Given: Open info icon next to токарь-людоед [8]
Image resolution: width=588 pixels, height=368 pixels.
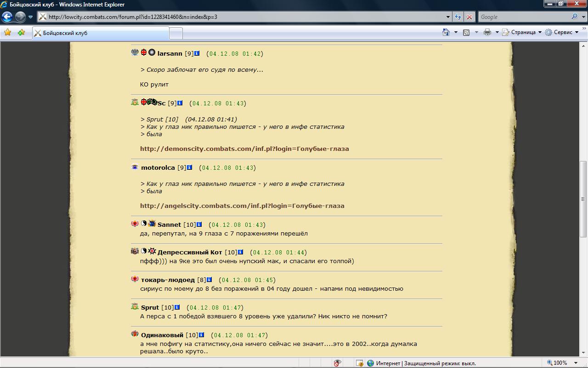Looking at the screenshot, I should point(209,280).
